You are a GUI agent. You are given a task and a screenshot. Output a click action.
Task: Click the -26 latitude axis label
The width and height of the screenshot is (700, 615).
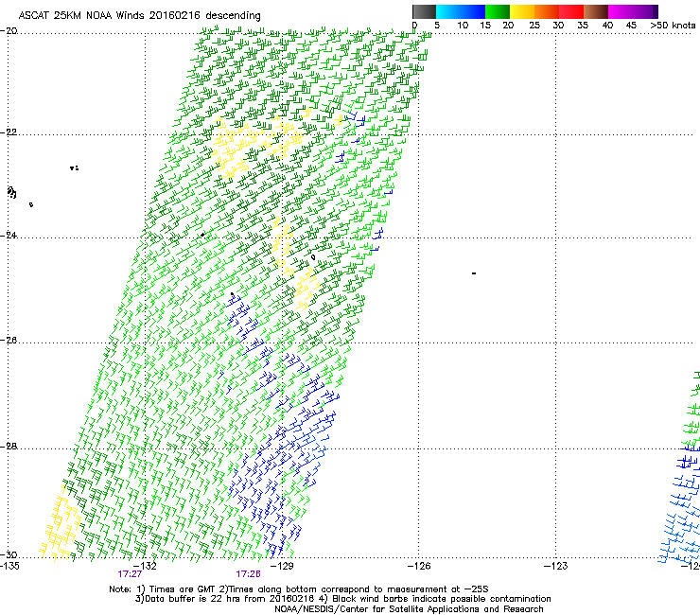[x=9, y=341]
